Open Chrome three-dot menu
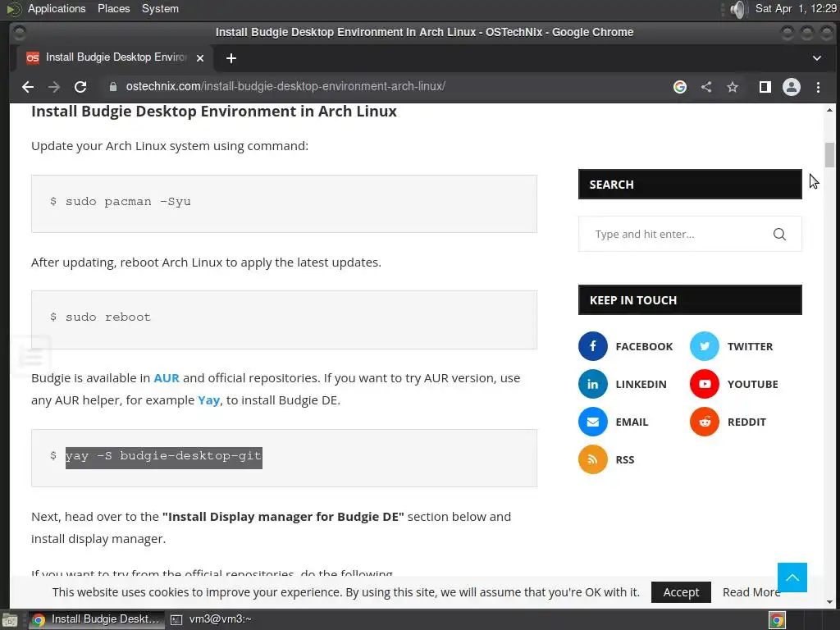840x630 pixels. (818, 87)
